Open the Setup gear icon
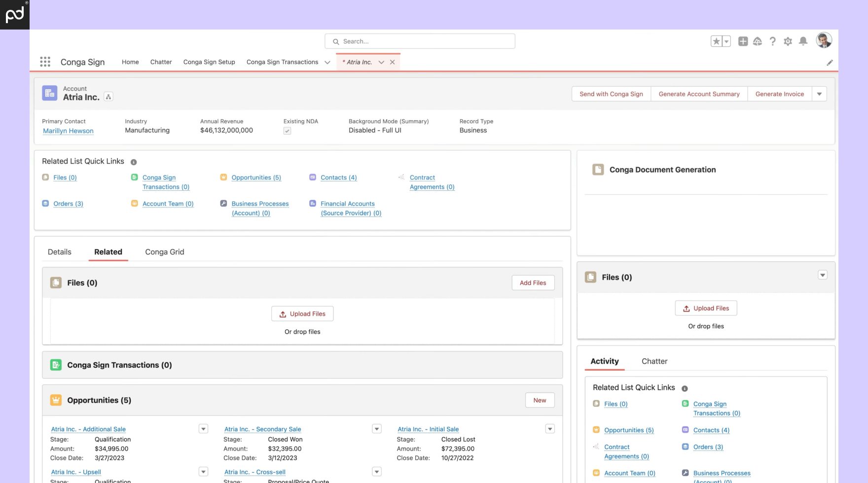868x483 pixels. [788, 41]
